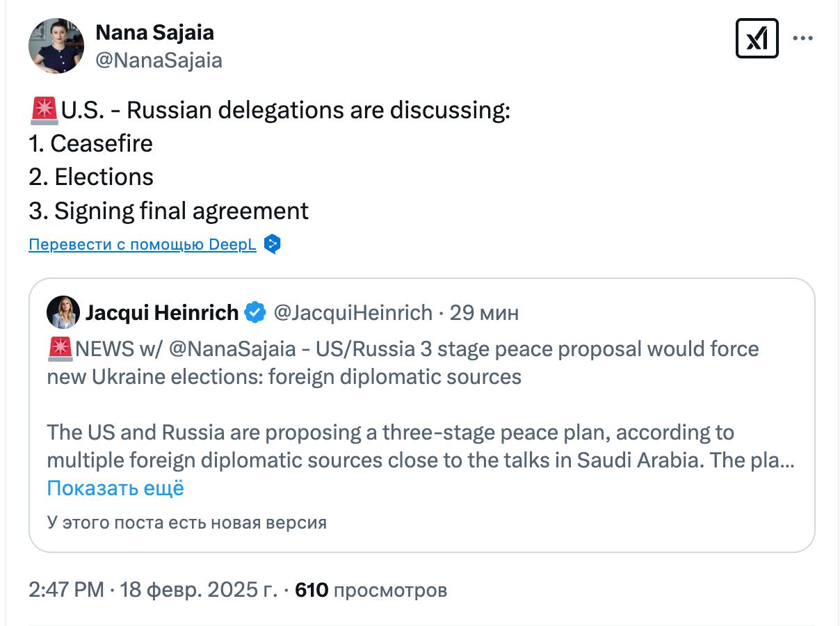840x626 pixels.
Task: Click the "610 просмотров" view count
Action: (x=371, y=591)
